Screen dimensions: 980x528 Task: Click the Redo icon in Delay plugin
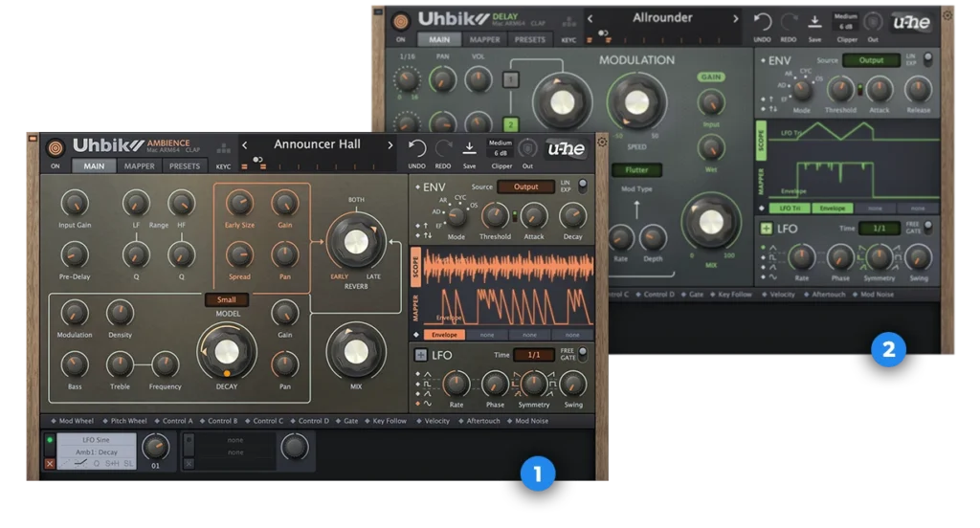click(x=789, y=21)
